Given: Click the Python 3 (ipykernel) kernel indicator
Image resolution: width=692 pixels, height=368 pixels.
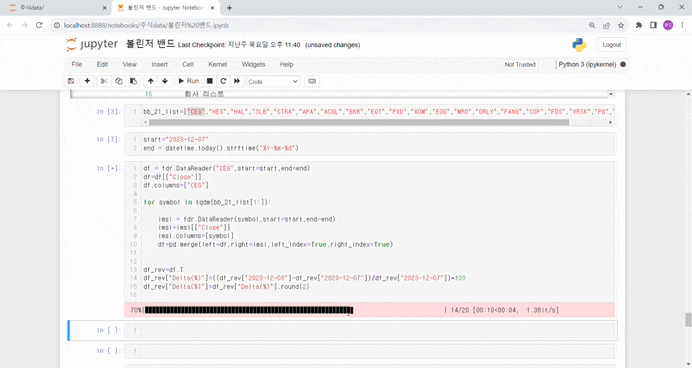Looking at the screenshot, I should [587, 64].
